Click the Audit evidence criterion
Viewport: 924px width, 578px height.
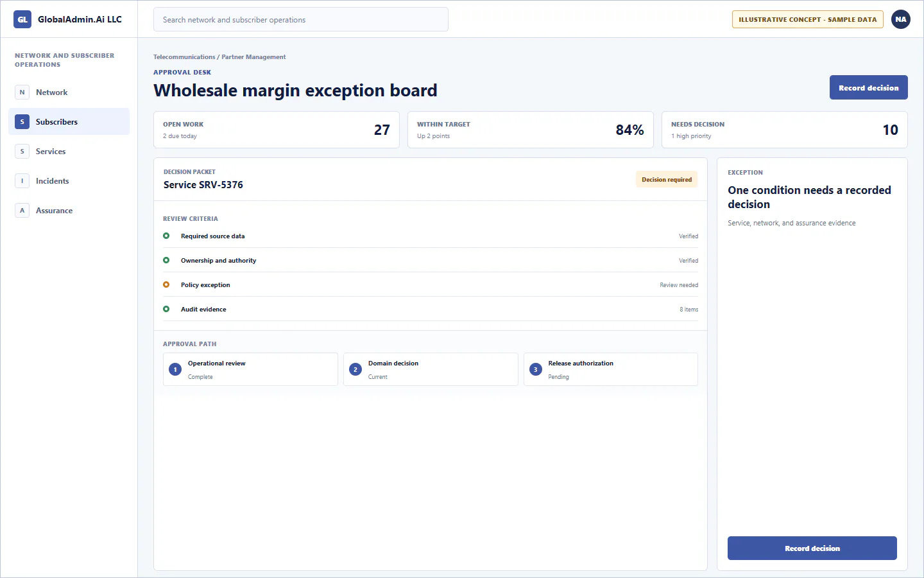click(431, 309)
